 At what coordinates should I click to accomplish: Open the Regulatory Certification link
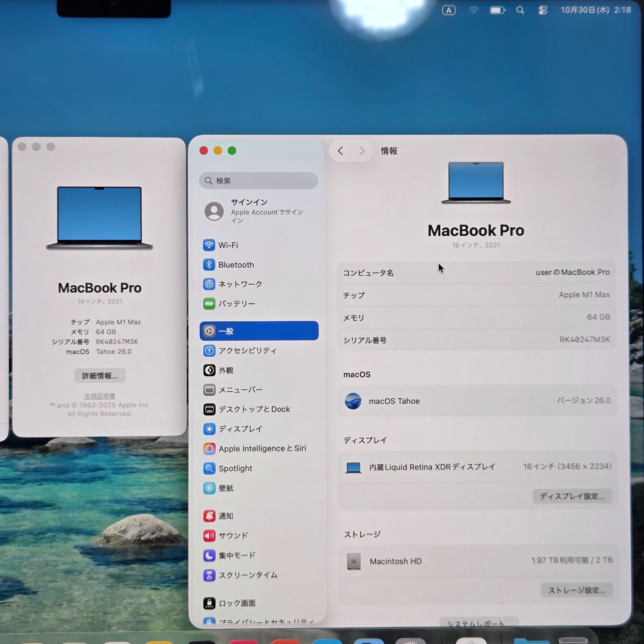point(100,396)
